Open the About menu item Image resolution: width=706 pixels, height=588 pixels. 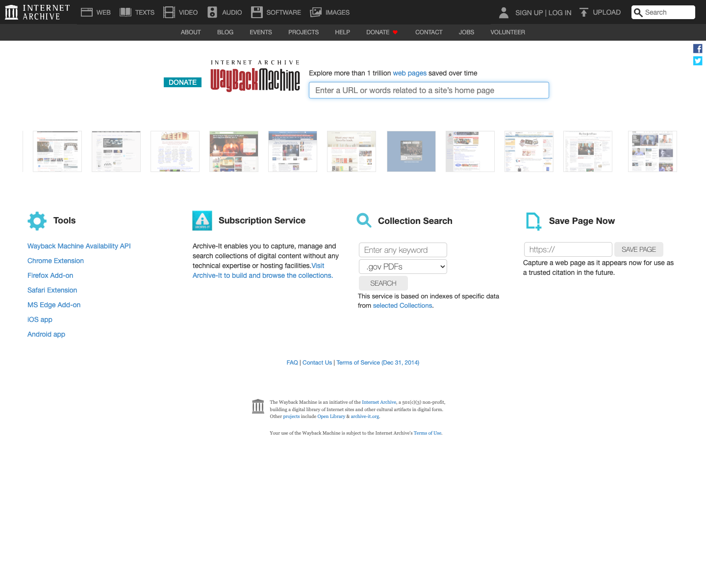point(191,32)
